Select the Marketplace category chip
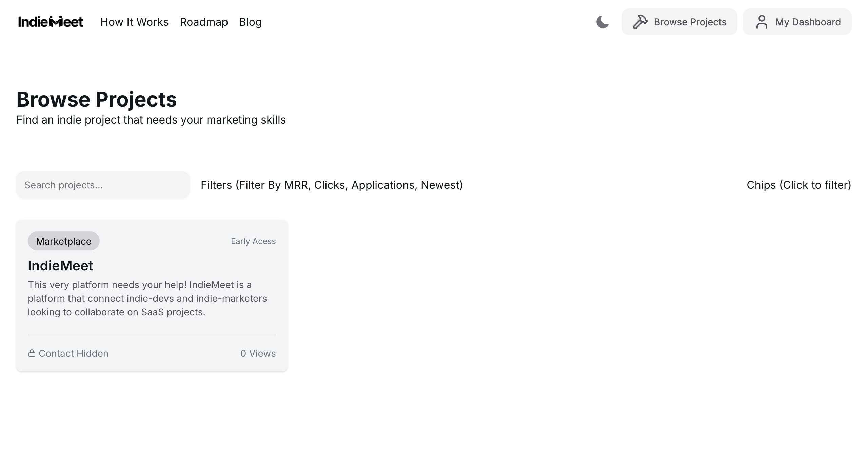Image resolution: width=868 pixels, height=467 pixels. 63,241
